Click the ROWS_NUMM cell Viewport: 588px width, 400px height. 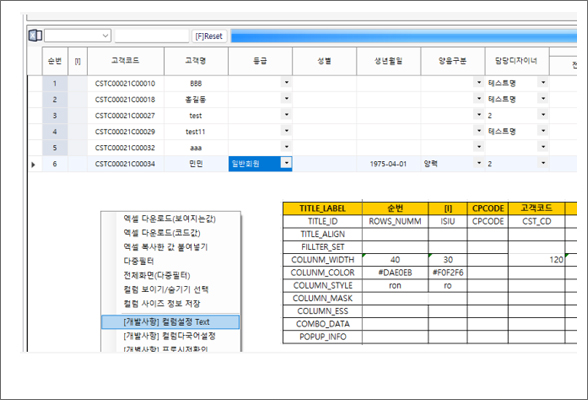395,221
